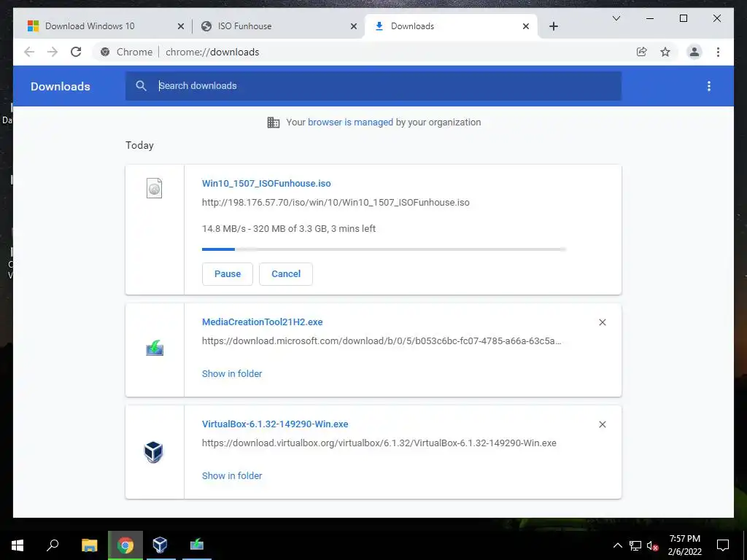Click the Chrome site info chip
The image size is (747, 560).
click(x=127, y=52)
